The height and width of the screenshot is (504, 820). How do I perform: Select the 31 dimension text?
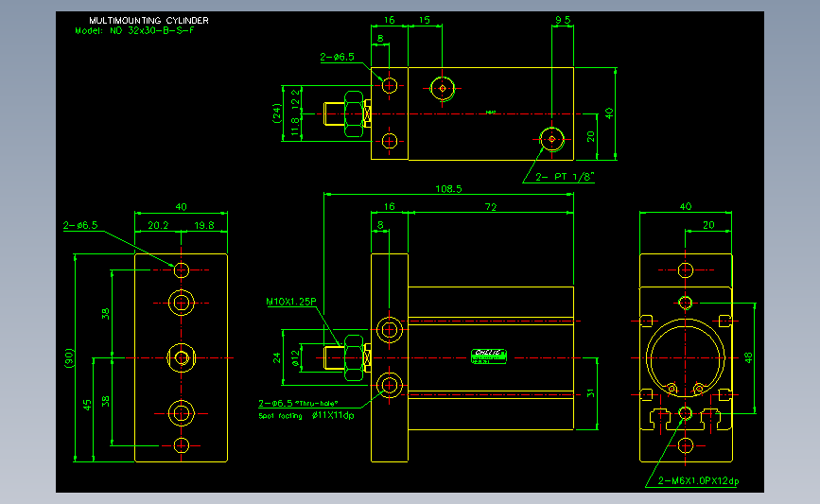(x=590, y=393)
